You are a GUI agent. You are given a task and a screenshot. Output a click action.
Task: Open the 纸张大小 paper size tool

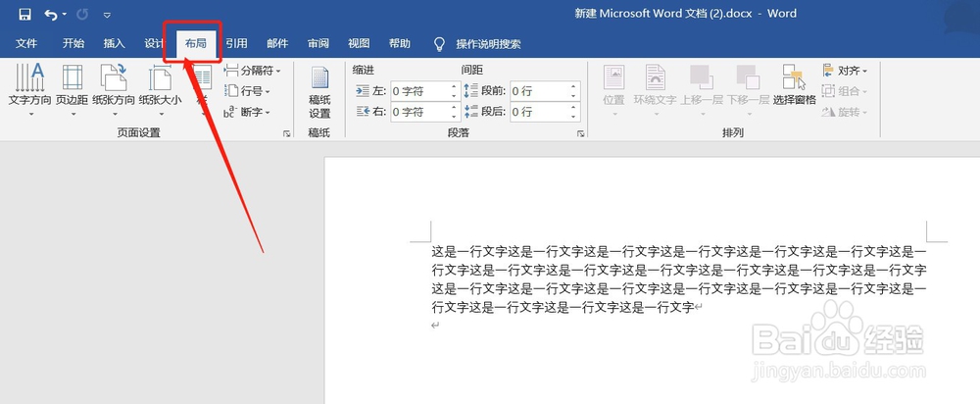click(x=160, y=90)
